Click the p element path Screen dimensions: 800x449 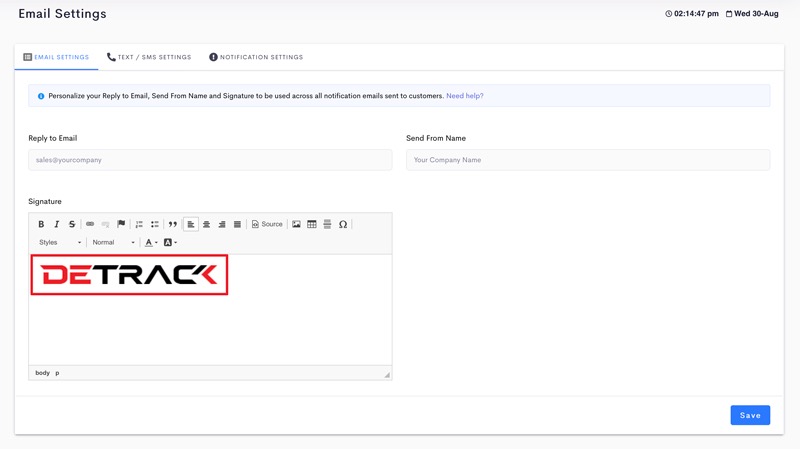57,373
